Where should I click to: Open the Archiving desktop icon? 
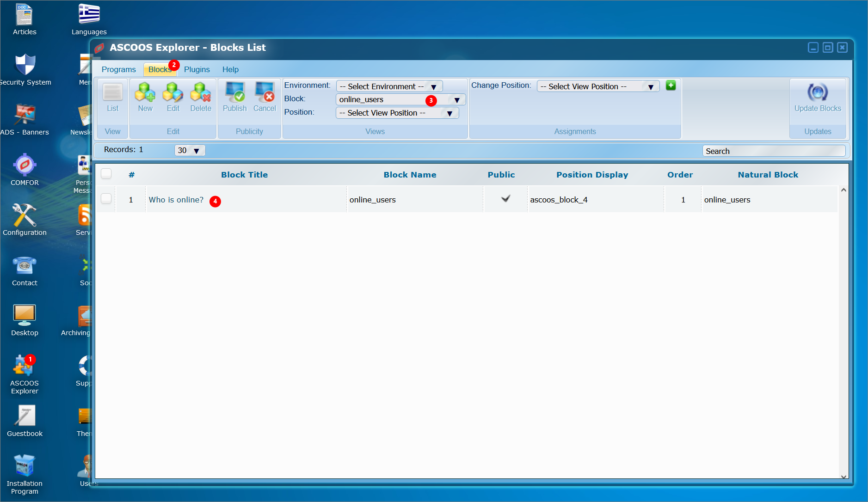click(76, 320)
